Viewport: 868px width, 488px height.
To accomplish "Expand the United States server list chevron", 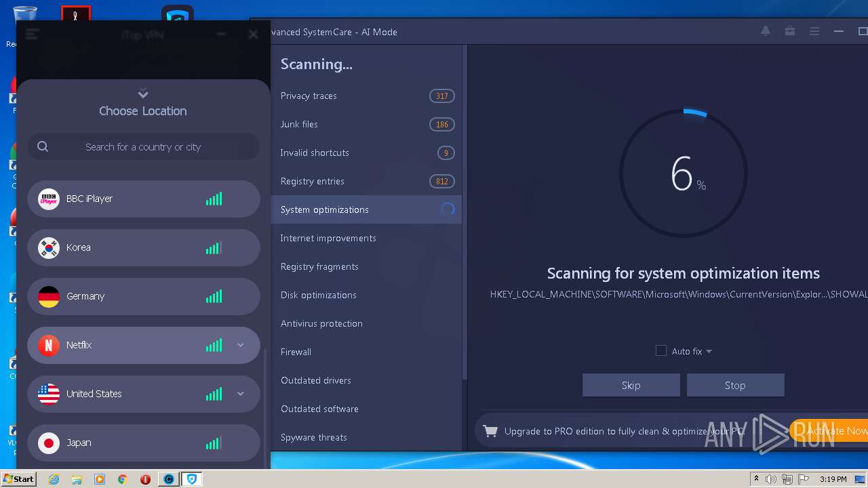I will (240, 394).
